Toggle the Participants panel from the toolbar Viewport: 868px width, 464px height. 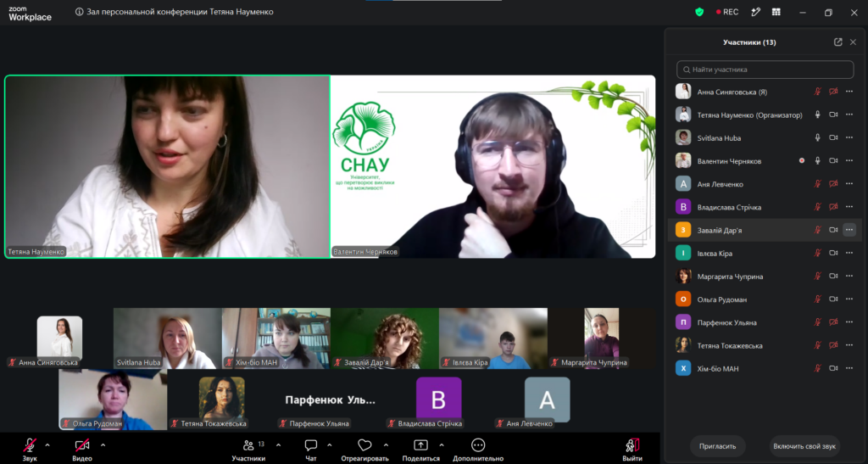248,450
